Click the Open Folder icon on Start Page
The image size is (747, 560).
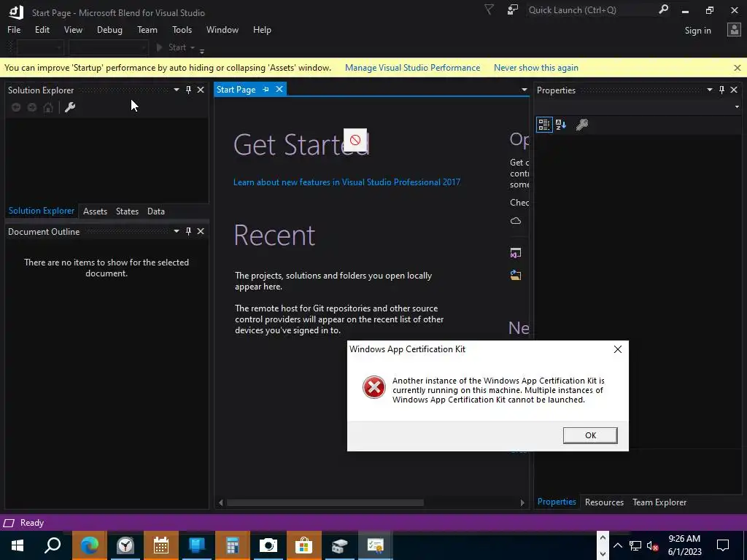tap(516, 275)
